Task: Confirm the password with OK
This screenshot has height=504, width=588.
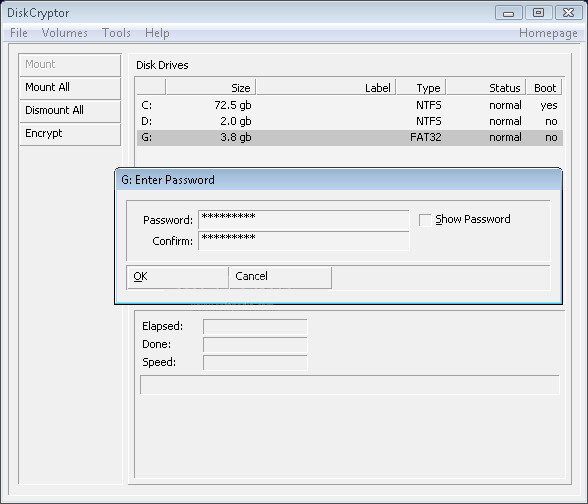Action: pos(177,277)
